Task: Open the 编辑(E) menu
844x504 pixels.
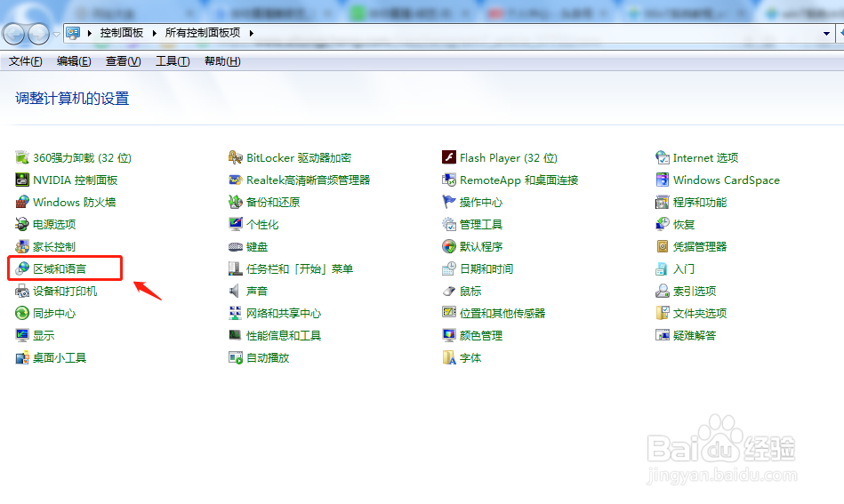Action: click(x=74, y=61)
